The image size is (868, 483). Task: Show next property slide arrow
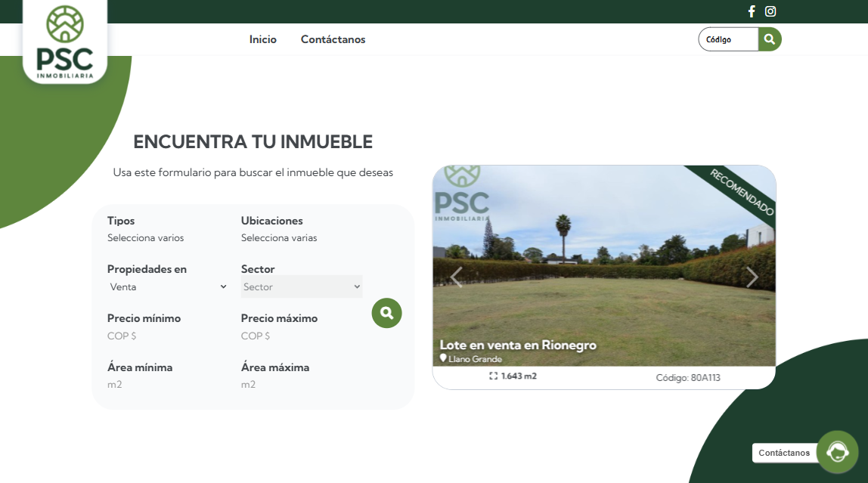coord(752,277)
